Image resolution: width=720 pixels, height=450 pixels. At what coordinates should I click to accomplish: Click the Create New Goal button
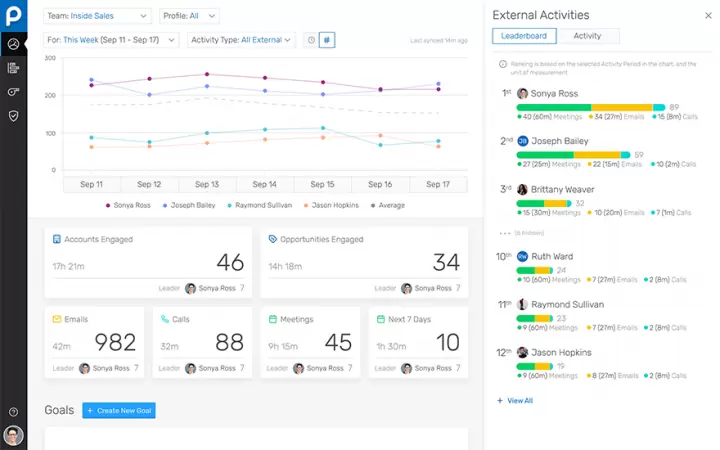click(x=119, y=411)
